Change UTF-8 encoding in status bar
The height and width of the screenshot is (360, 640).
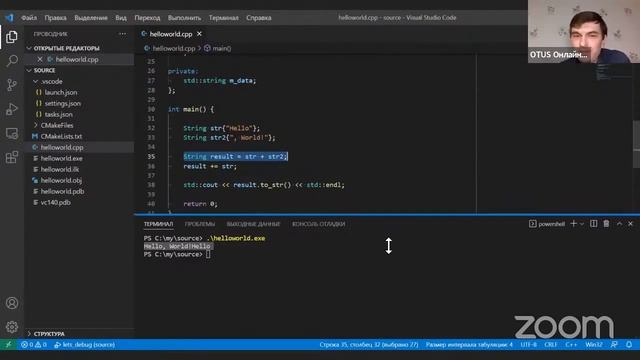pos(529,344)
